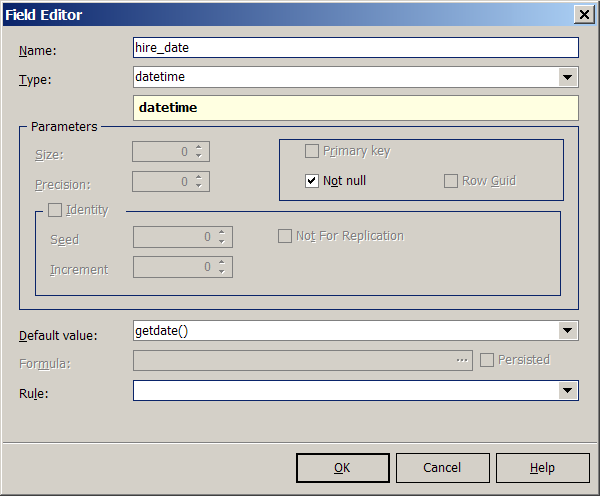Click the Precision spinner arrows
Viewport: 600px width, 496px height.
200,182
